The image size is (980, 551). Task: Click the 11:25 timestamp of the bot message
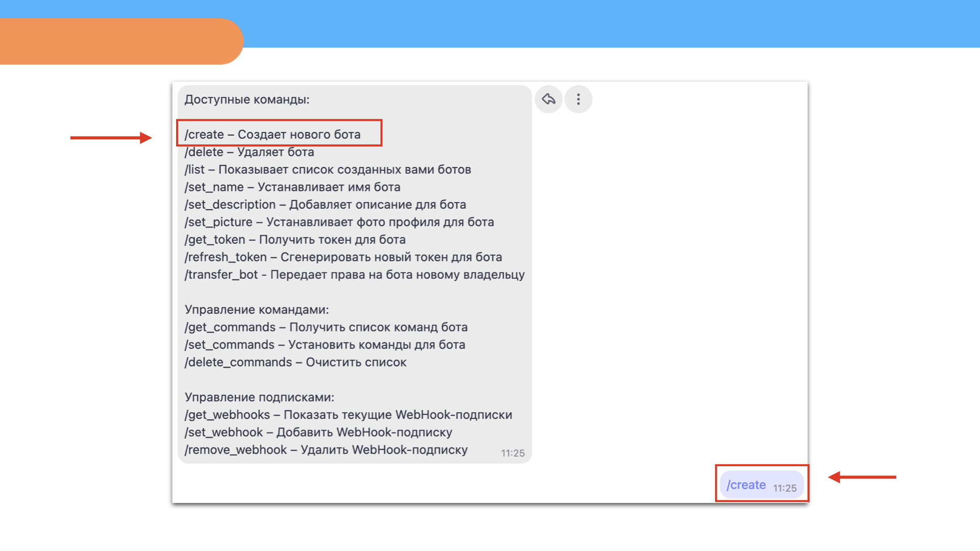513,453
